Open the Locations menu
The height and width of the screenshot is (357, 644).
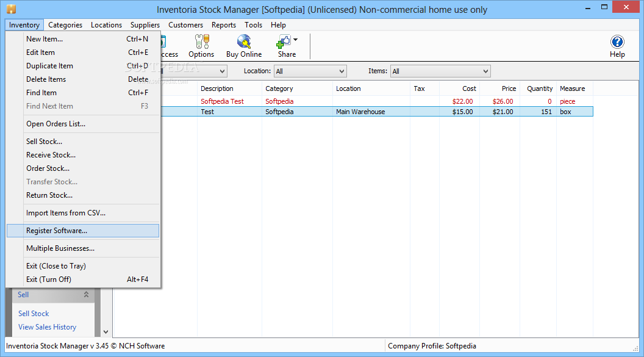[106, 25]
